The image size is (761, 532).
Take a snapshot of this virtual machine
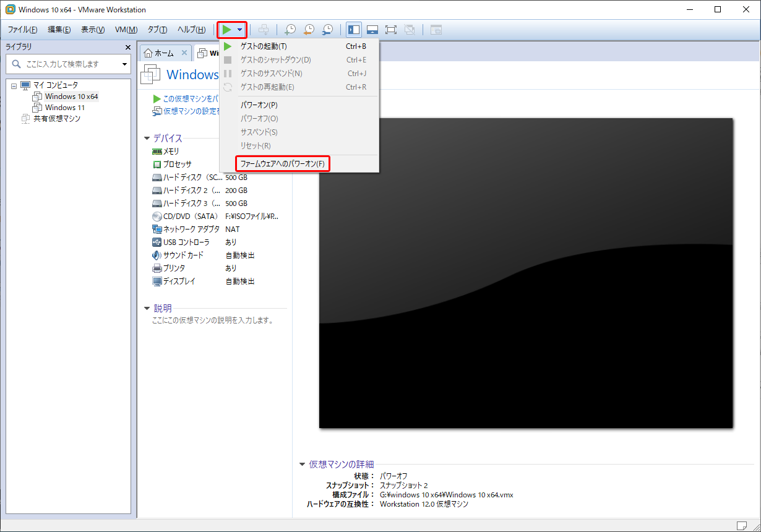[x=290, y=30]
